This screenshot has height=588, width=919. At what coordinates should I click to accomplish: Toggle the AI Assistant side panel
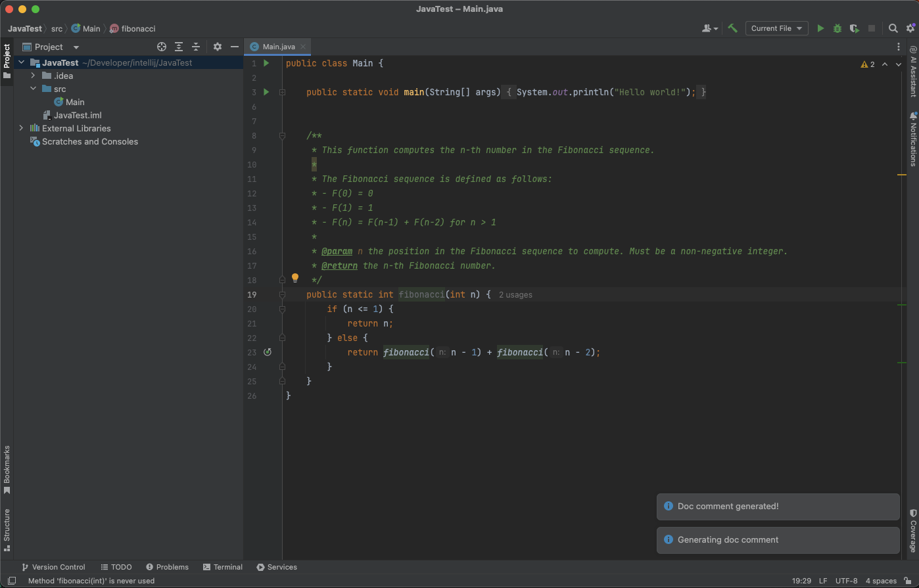point(912,71)
